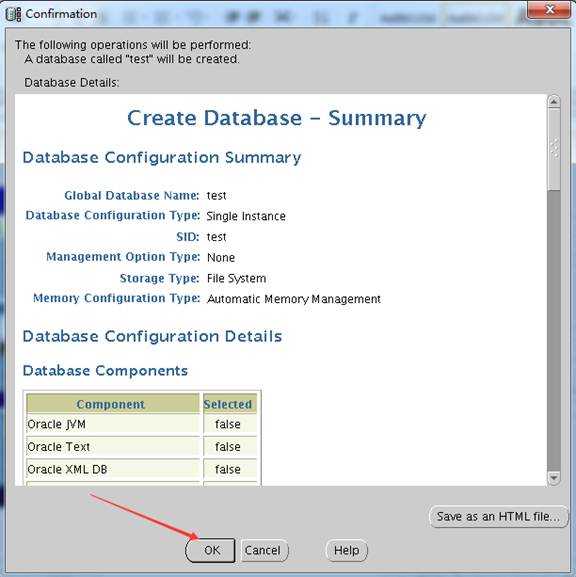This screenshot has height=577, width=576.
Task: Click the Confirmation title bar icon
Action: (14, 14)
